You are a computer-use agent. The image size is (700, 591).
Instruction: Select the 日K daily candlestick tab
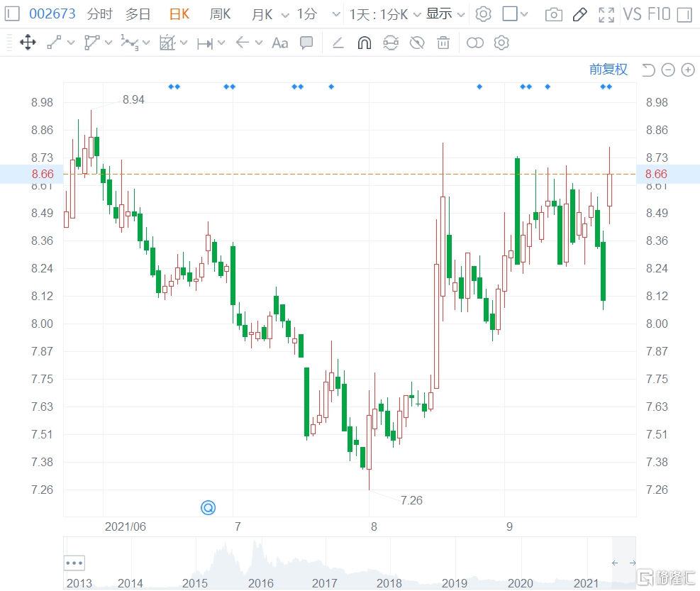tap(179, 14)
